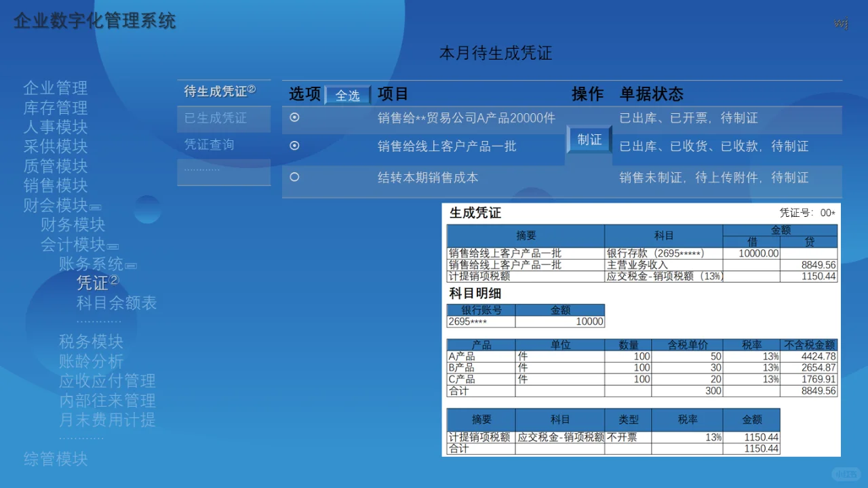
Task: Click C产品 row in product table
Action: tap(642, 380)
